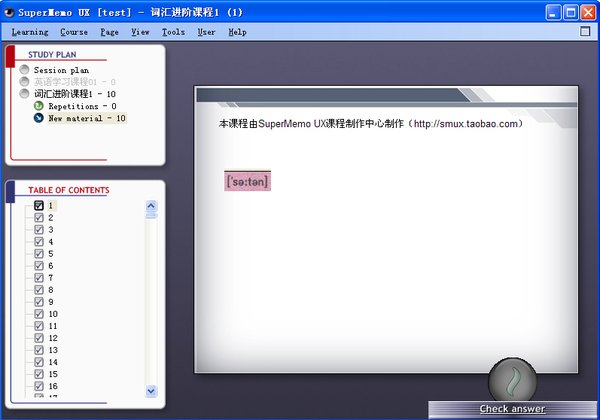
Task: Open the User menu
Action: click(x=206, y=32)
